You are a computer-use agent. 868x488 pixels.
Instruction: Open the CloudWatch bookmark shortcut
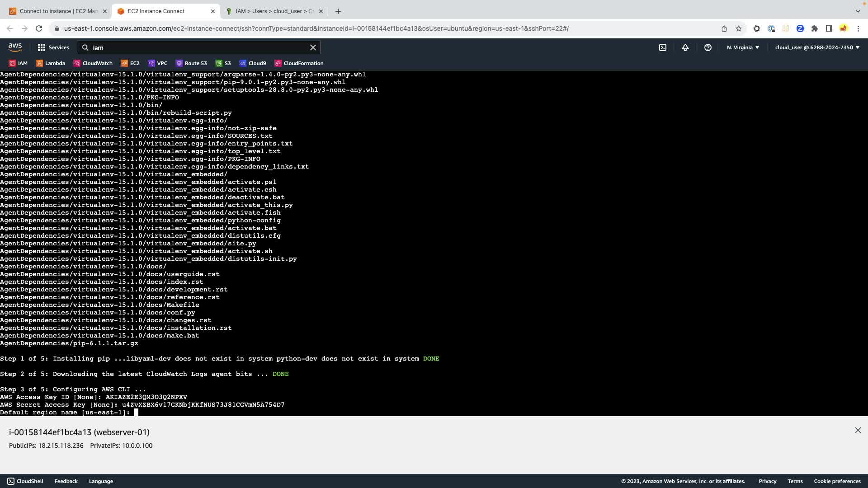(93, 63)
